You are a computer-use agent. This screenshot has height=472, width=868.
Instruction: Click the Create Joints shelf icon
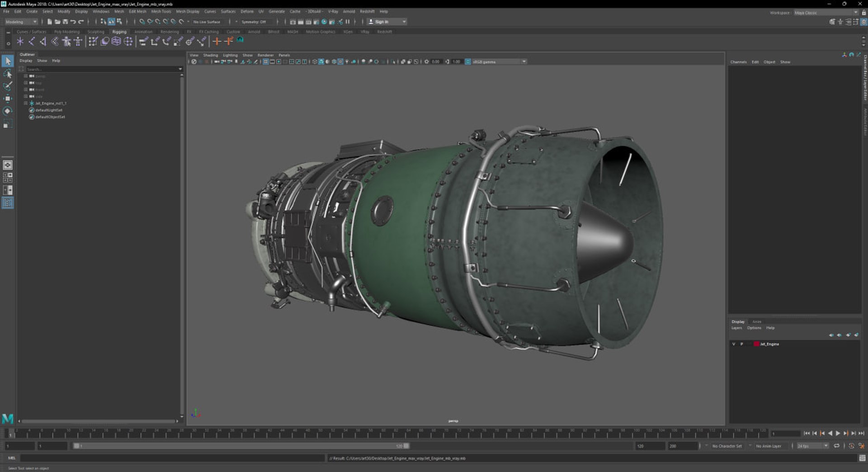(32, 42)
